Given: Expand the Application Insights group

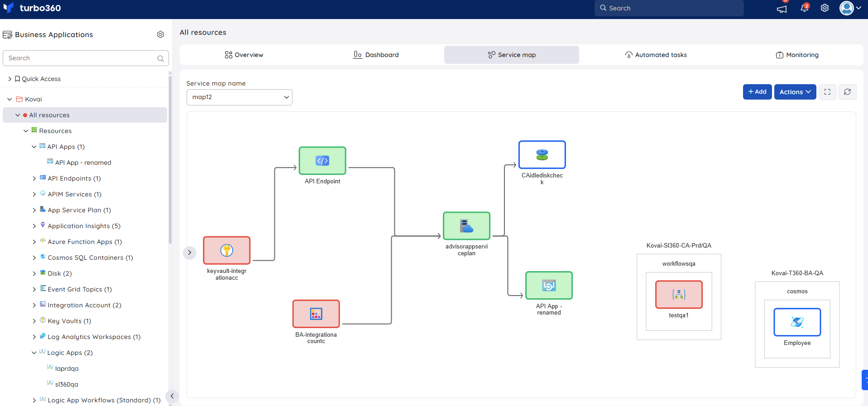Looking at the screenshot, I should pyautogui.click(x=34, y=226).
